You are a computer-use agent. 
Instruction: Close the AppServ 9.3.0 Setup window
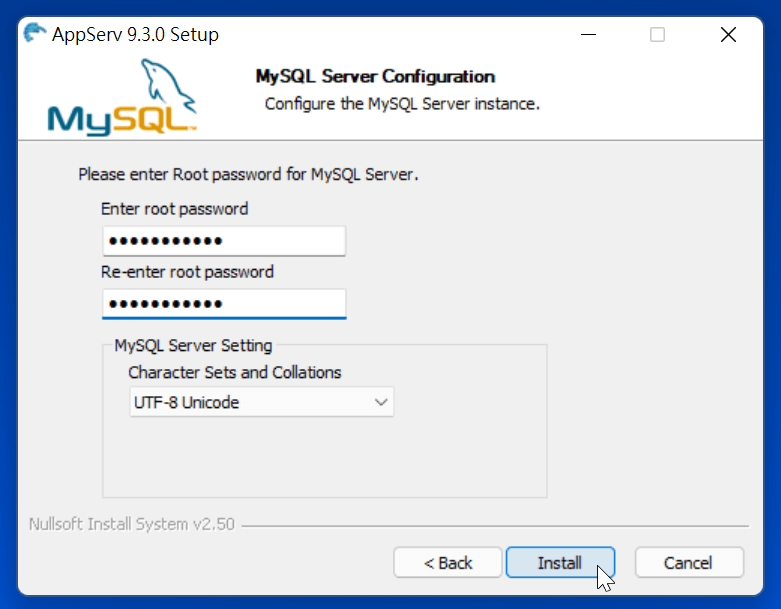click(728, 34)
